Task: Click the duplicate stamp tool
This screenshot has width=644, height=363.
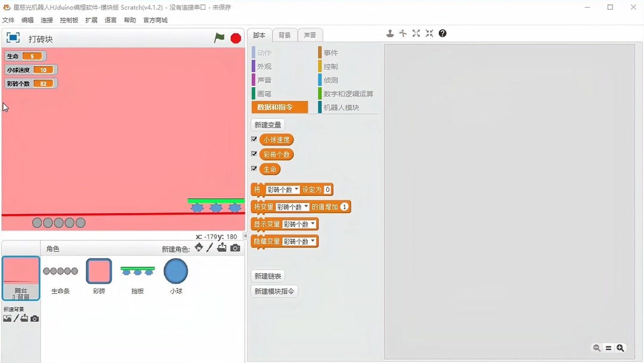Action: (x=390, y=34)
